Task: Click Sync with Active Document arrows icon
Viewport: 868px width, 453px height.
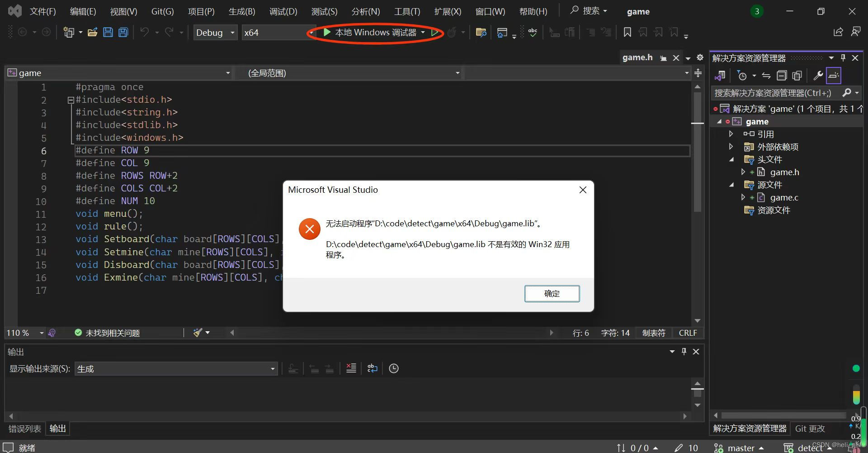Action: pos(766,76)
